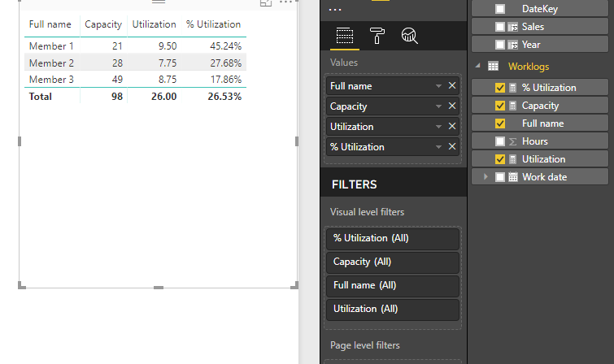This screenshot has width=614, height=364.
Task: Check the Hours field
Action: [500, 141]
